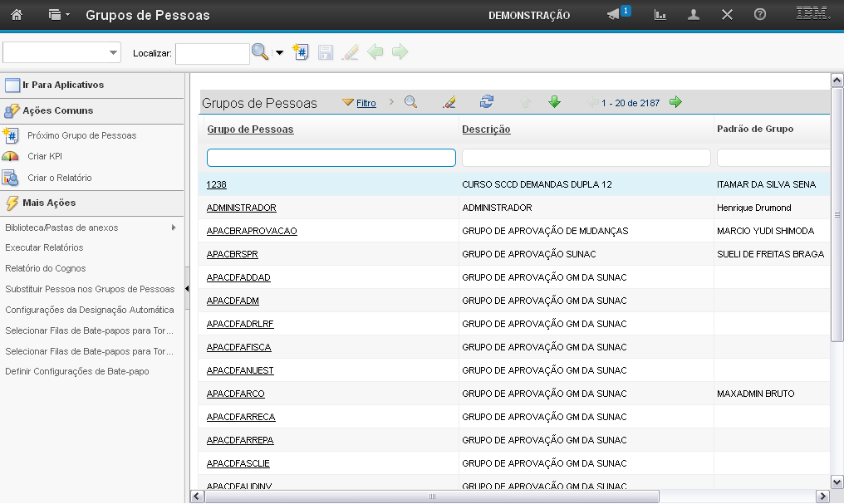Expand the advanced search arrow menu
The width and height of the screenshot is (844, 504).
click(x=279, y=53)
